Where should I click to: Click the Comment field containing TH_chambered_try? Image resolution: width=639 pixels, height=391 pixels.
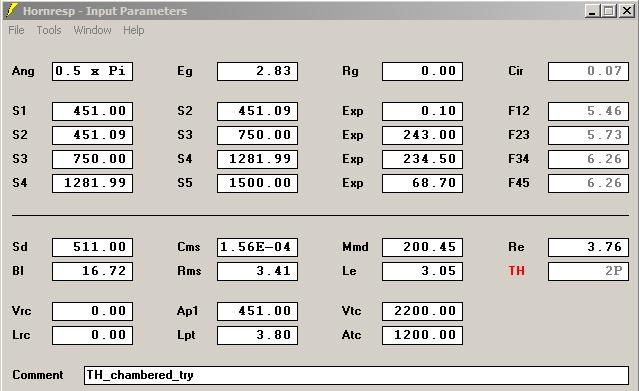coord(357,376)
